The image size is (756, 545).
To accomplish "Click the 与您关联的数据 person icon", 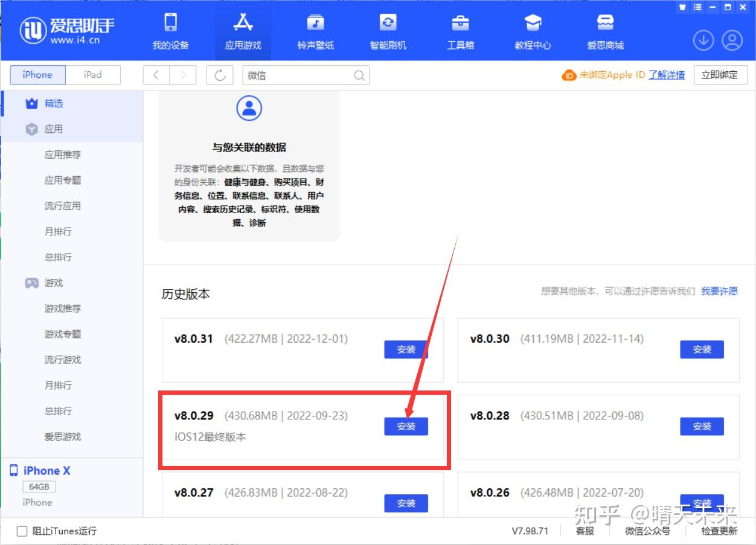I will click(x=249, y=108).
